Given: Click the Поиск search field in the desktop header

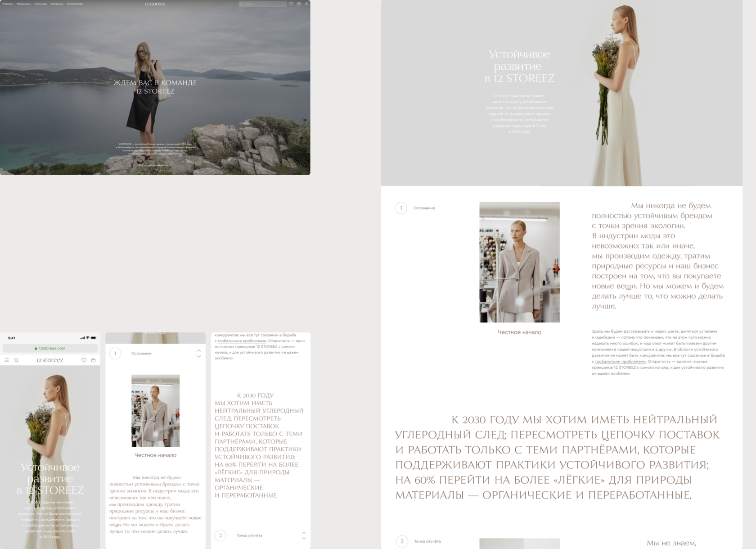Looking at the screenshot, I should [x=263, y=4].
